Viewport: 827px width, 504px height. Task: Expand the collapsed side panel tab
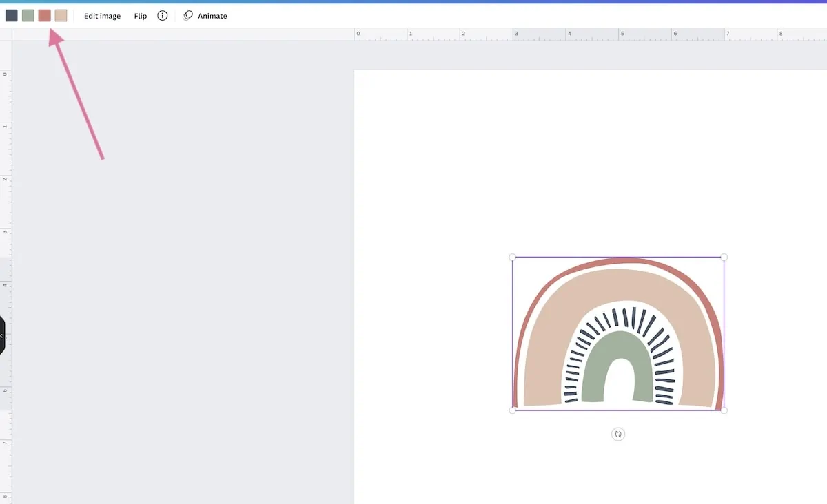2,335
